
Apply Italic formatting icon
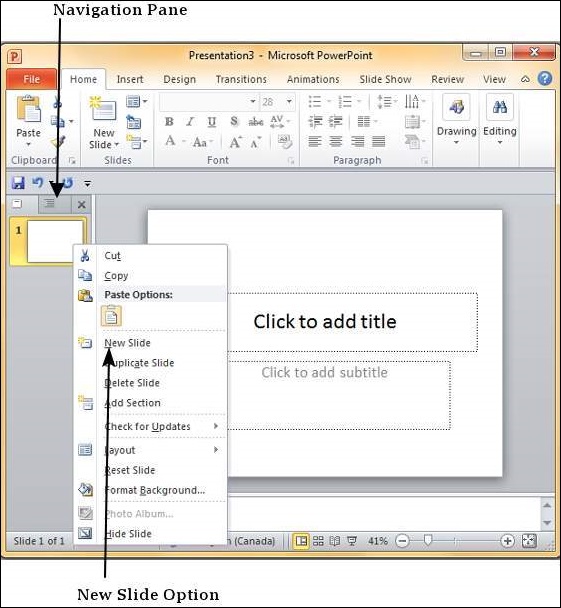(x=190, y=121)
